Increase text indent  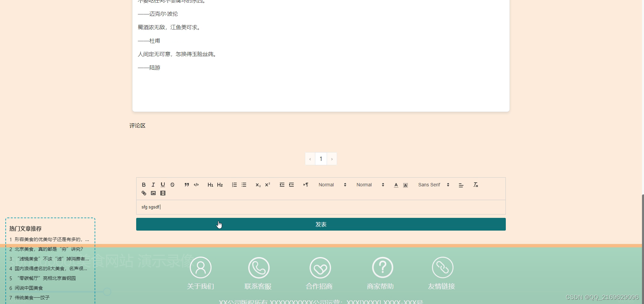[x=291, y=185]
